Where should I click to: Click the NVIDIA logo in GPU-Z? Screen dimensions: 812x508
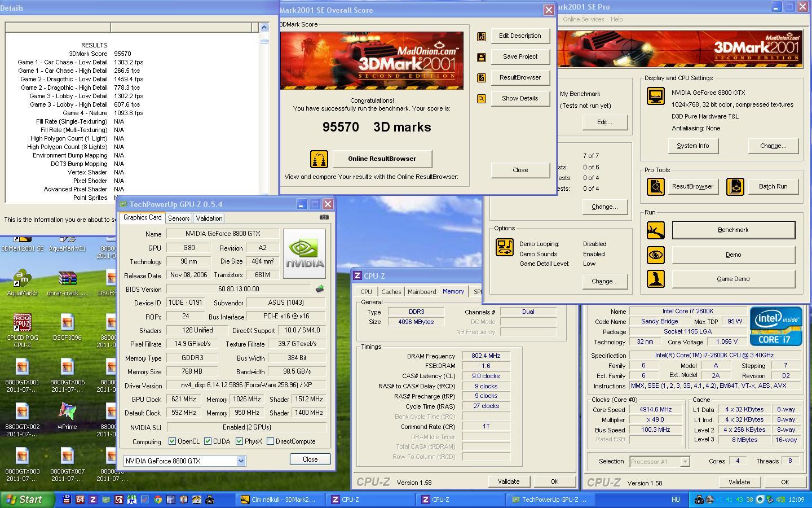[304, 253]
